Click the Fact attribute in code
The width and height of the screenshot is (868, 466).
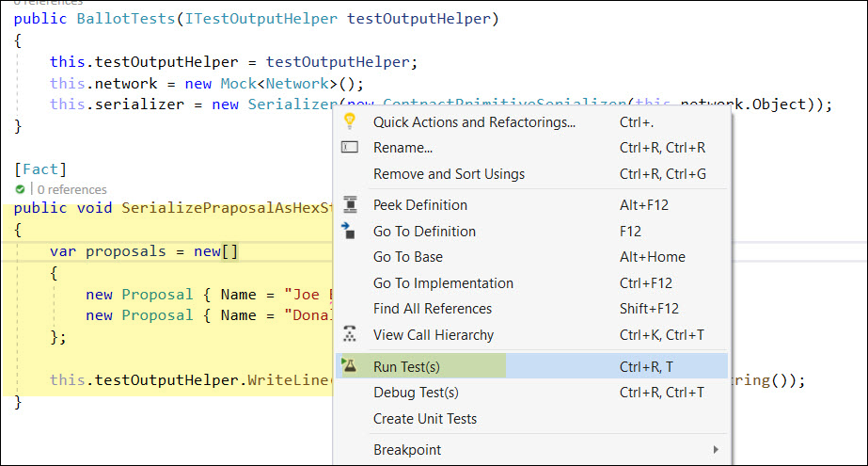pos(41,169)
